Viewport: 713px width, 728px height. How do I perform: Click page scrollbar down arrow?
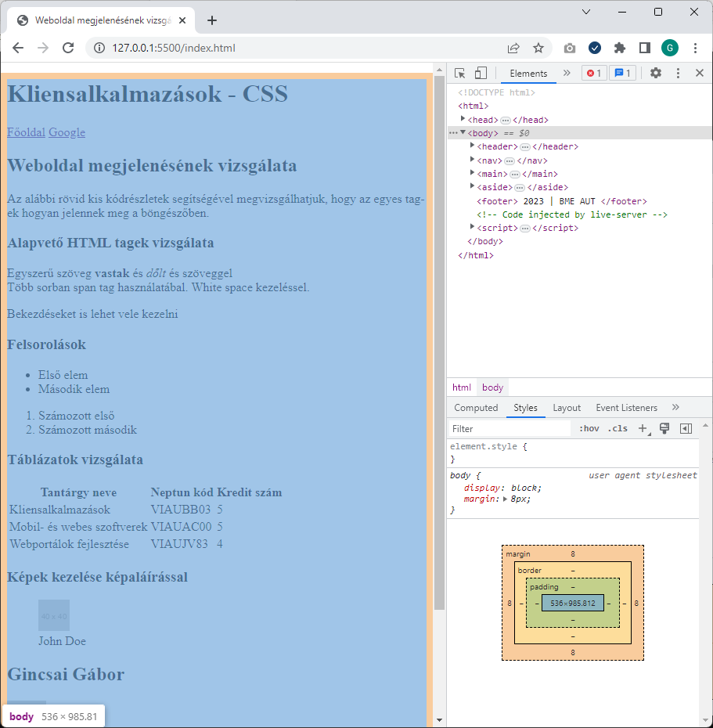(439, 720)
